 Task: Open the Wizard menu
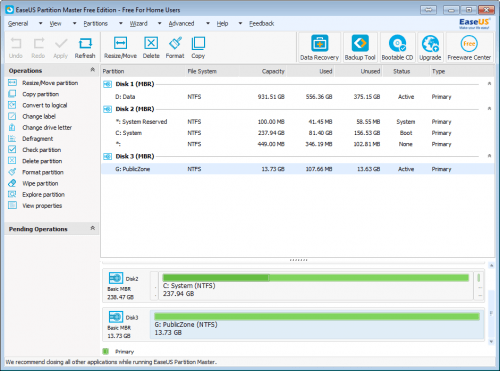138,24
